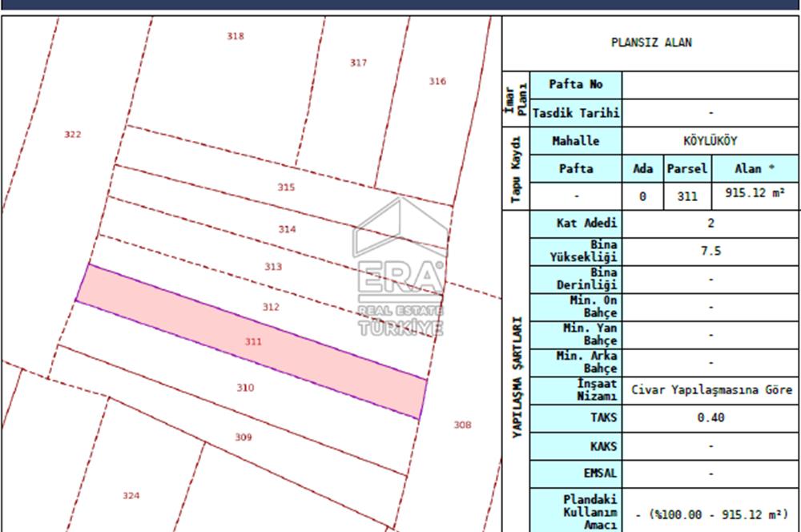Click parcel 309 below the highlighted lot
801x532 pixels.
tap(243, 437)
